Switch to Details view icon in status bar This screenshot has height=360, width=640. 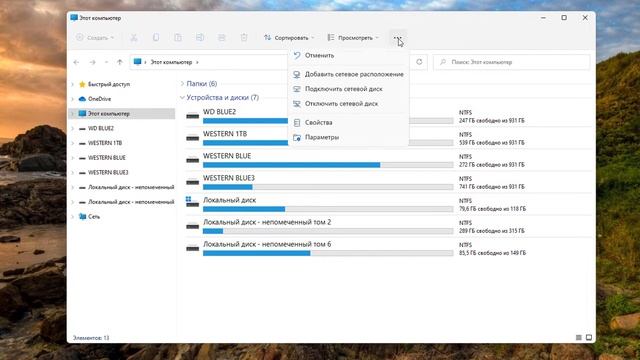point(578,338)
